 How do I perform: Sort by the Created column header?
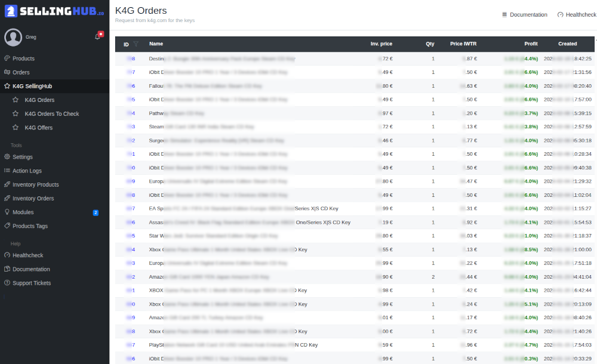(x=567, y=44)
